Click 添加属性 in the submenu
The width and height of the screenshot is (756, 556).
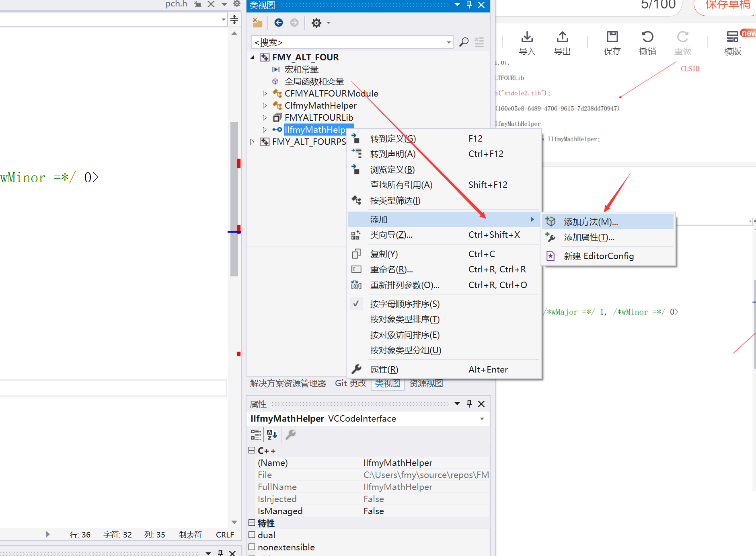click(608, 237)
